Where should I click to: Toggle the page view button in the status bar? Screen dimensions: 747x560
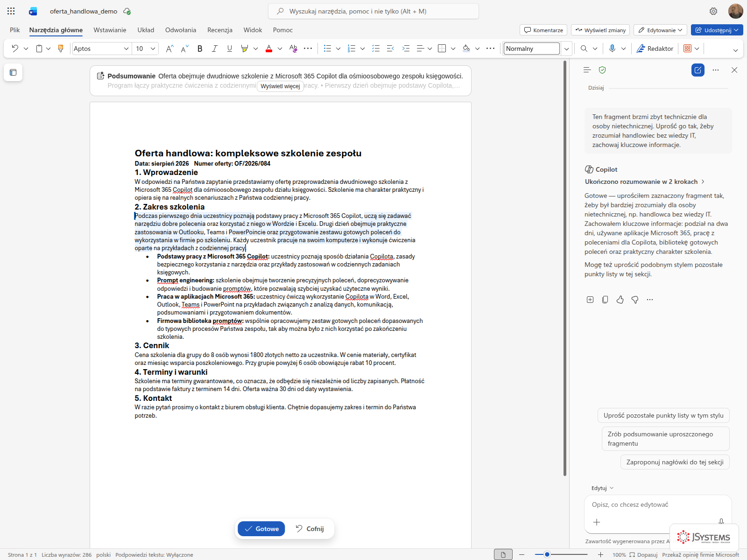tap(503, 555)
